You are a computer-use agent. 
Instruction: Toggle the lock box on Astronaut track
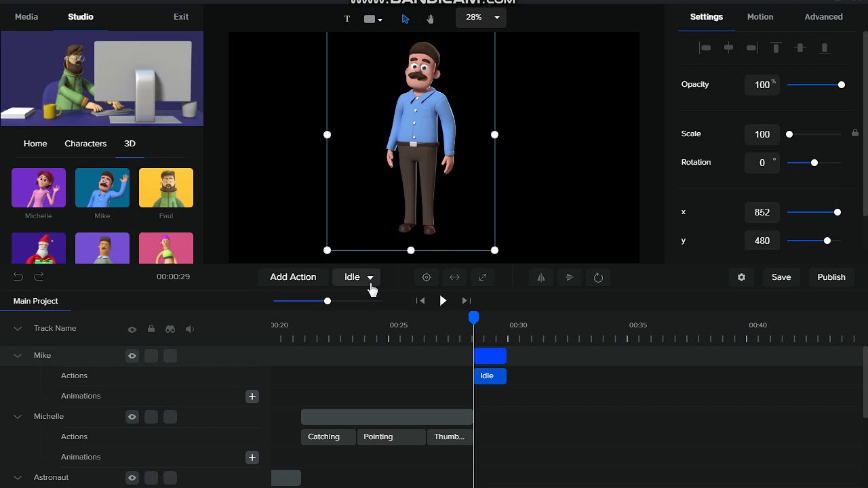pyautogui.click(x=151, y=478)
